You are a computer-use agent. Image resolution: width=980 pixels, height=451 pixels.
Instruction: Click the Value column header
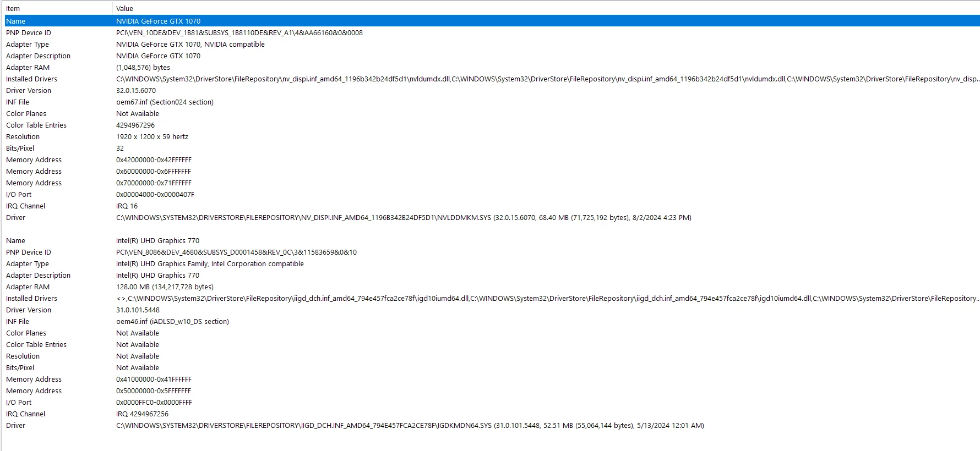[546, 8]
